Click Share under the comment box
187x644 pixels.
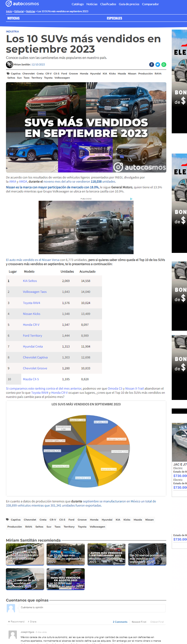pos(32,622)
